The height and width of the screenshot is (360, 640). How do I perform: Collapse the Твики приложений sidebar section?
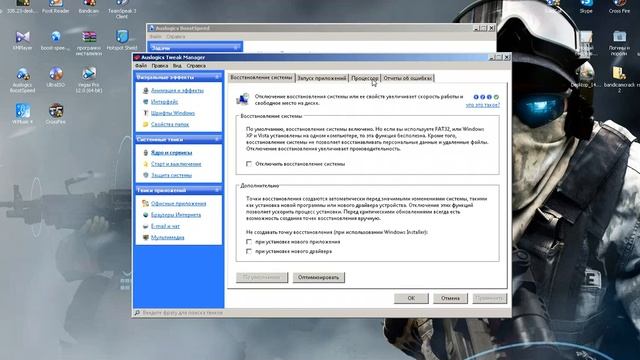point(217,190)
